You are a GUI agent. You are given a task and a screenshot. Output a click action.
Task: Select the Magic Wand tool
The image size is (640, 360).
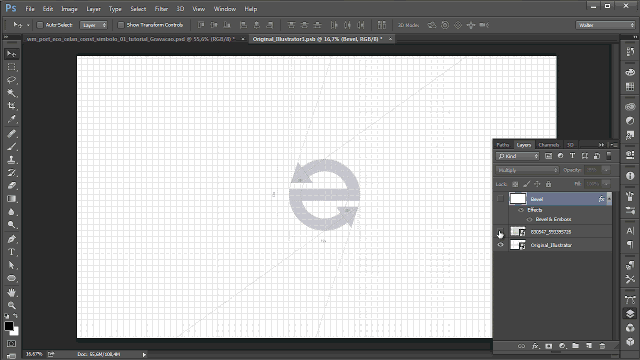[x=11, y=93]
